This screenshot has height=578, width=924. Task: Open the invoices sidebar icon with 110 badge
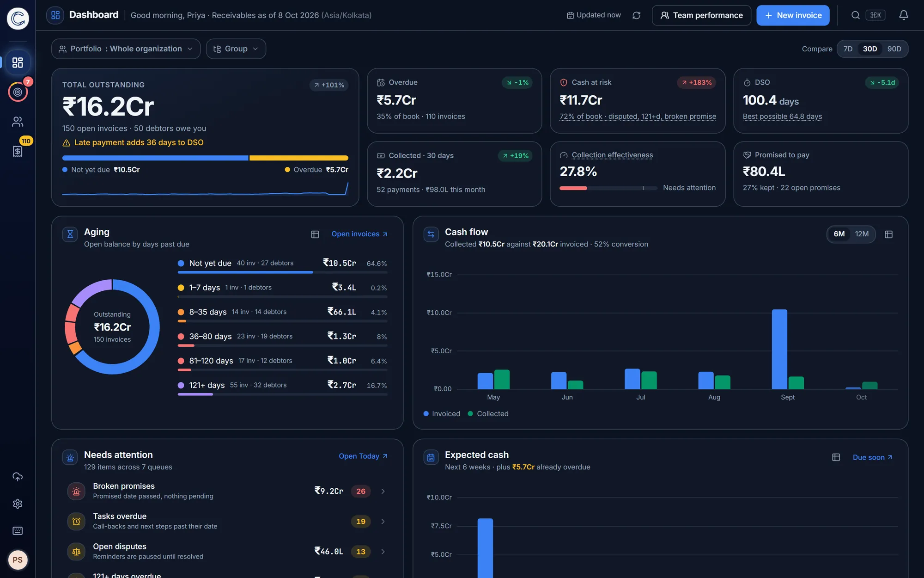tap(18, 151)
